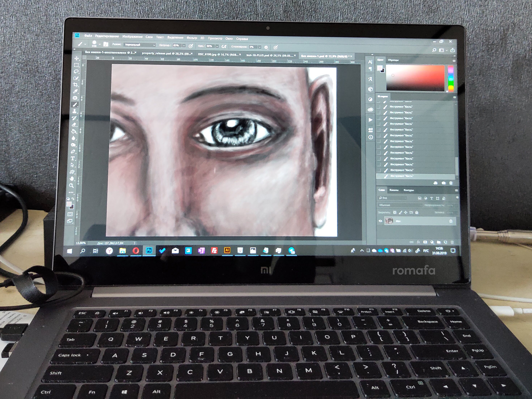Select the Zoom tool

tap(71, 185)
